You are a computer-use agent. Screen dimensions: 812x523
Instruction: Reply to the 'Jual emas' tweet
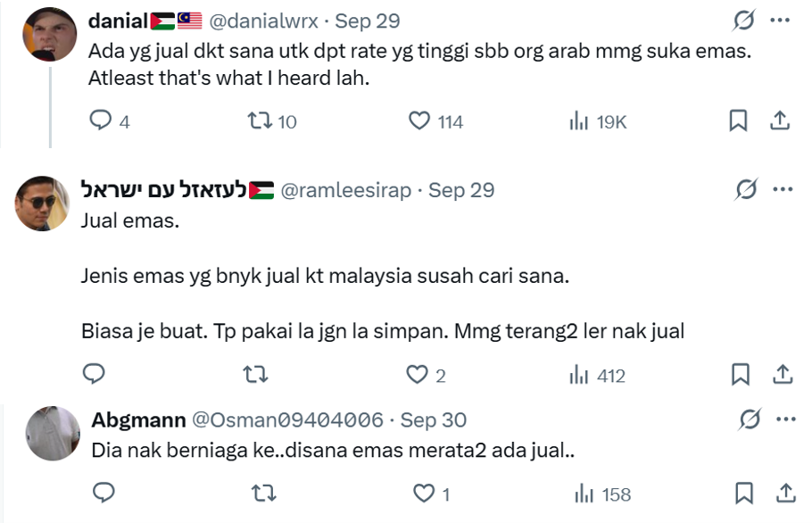click(x=95, y=375)
